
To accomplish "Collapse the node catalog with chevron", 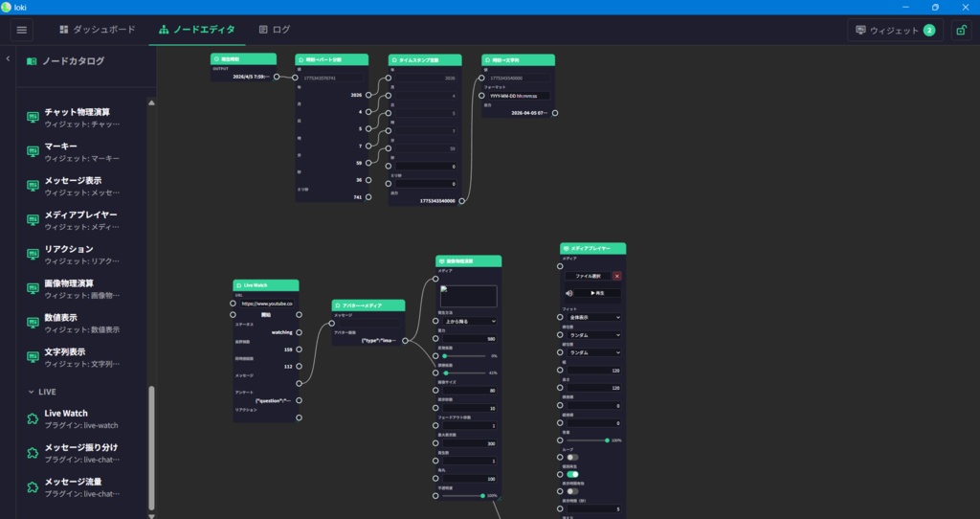I will pyautogui.click(x=8, y=58).
